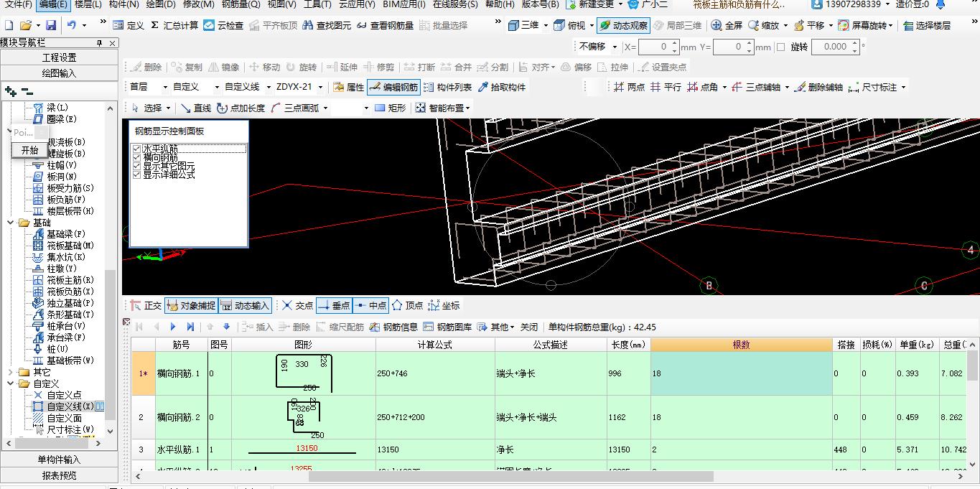980x489 pixels.
Task: Open 钢筋量(Q) menu
Action: point(241,4)
